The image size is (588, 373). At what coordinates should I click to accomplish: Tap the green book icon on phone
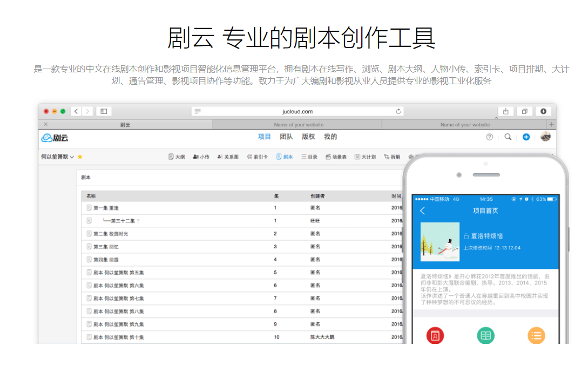[485, 335]
